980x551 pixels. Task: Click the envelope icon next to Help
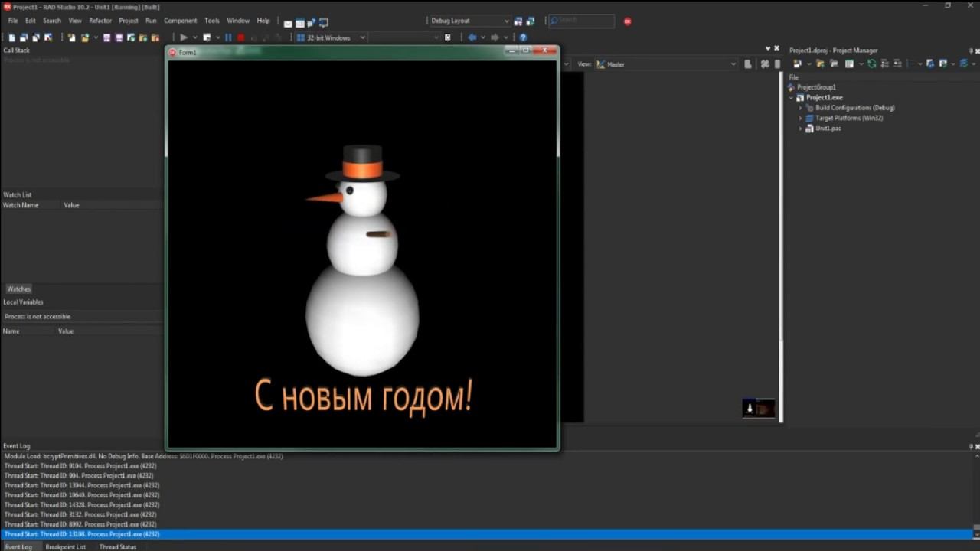click(288, 24)
